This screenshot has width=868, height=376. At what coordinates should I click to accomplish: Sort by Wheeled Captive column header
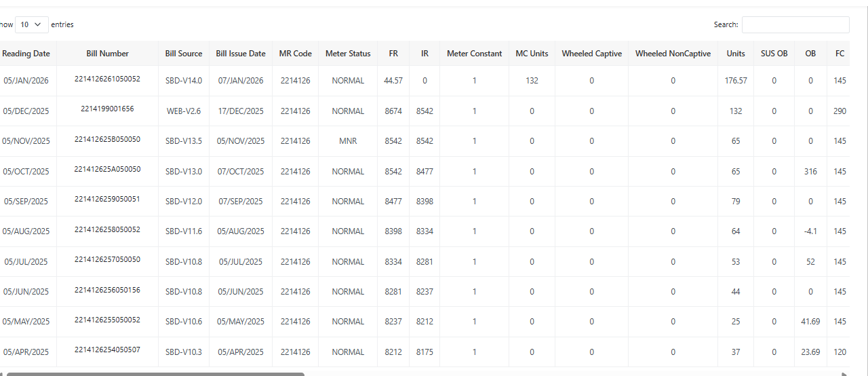click(x=591, y=54)
